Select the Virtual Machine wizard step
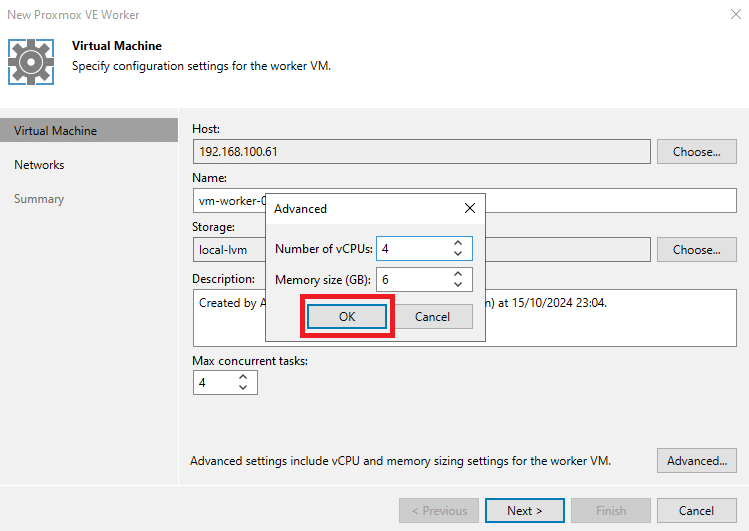Screen dimensions: 749x531 pyautogui.click(x=89, y=130)
